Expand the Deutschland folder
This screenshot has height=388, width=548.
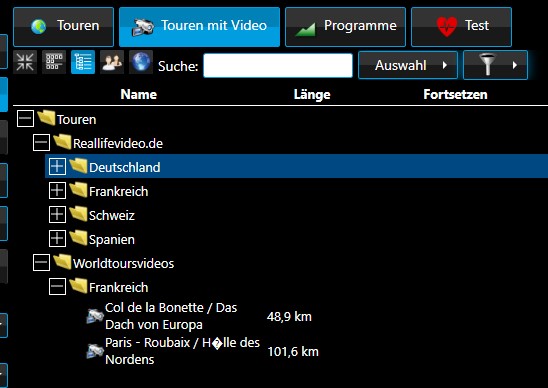coord(57,166)
